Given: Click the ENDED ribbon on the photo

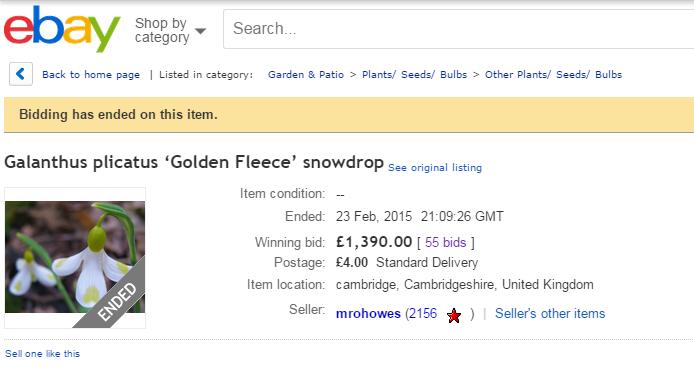Looking at the screenshot, I should 114,298.
